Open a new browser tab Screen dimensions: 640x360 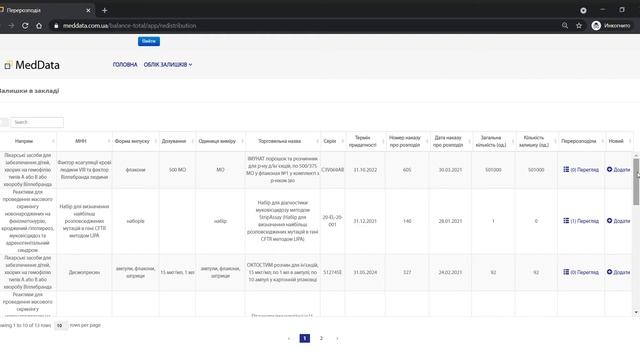tap(104, 10)
